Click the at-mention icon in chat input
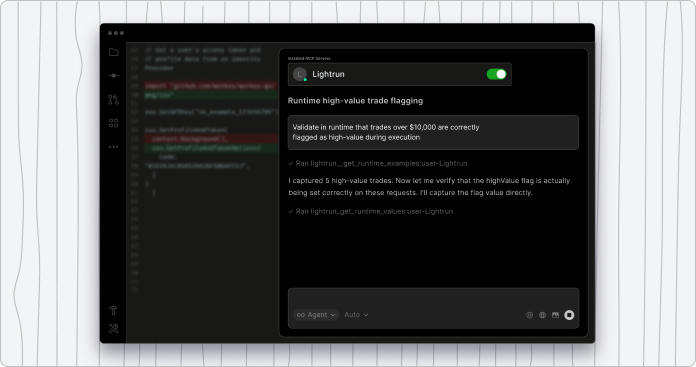This screenshot has width=696, height=367. point(530,315)
